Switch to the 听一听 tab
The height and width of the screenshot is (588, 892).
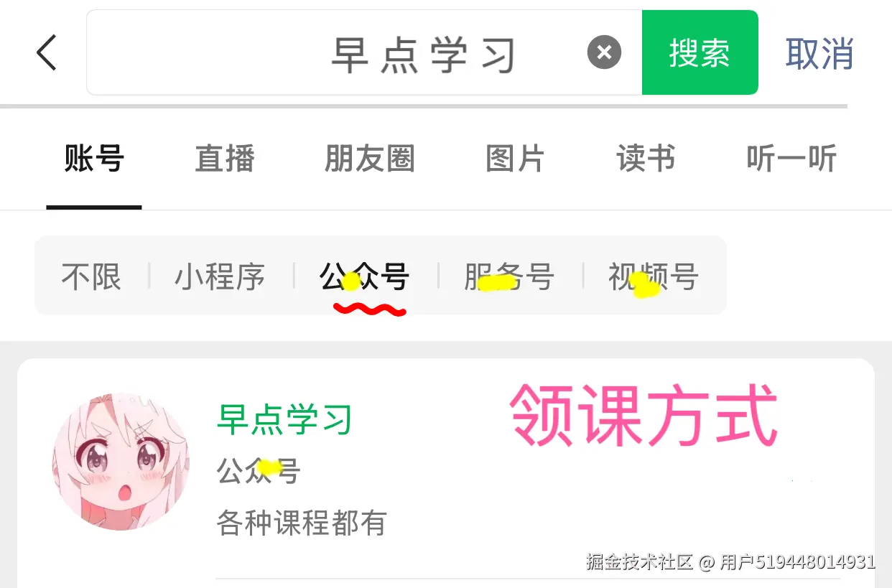791,158
